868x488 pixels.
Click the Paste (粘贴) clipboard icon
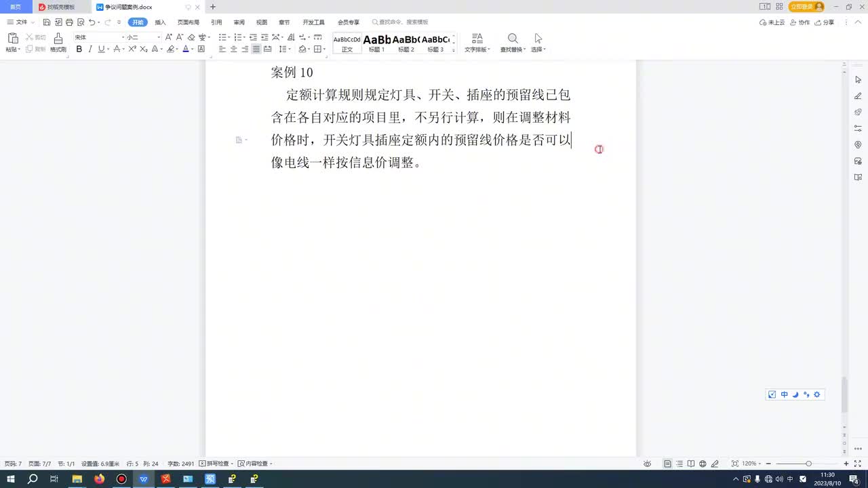coord(12,39)
